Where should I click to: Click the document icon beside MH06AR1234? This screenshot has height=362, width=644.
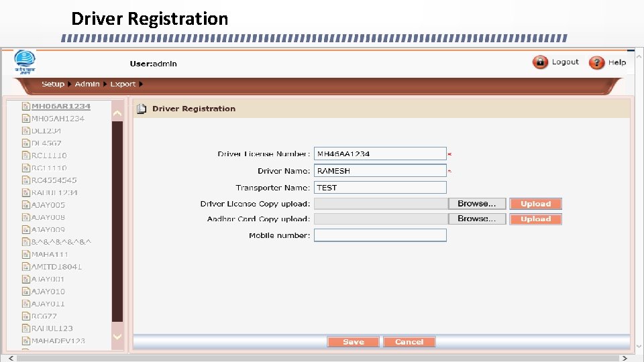[x=26, y=107]
